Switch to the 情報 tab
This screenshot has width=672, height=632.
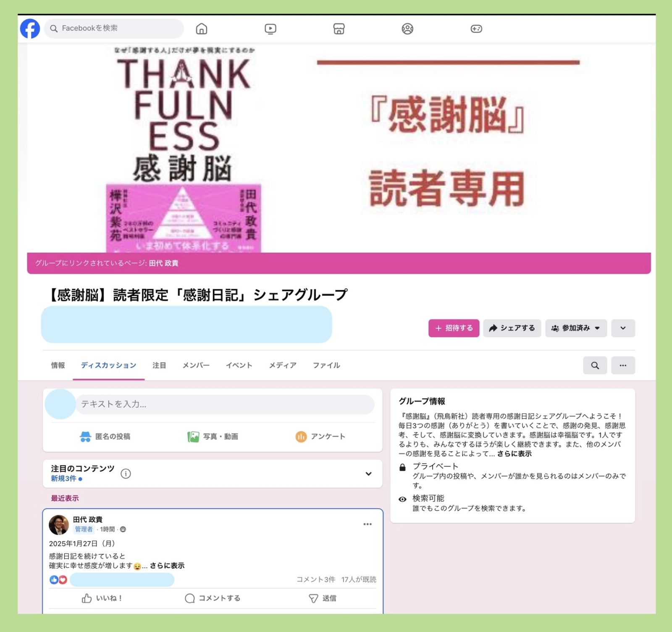[x=58, y=365]
